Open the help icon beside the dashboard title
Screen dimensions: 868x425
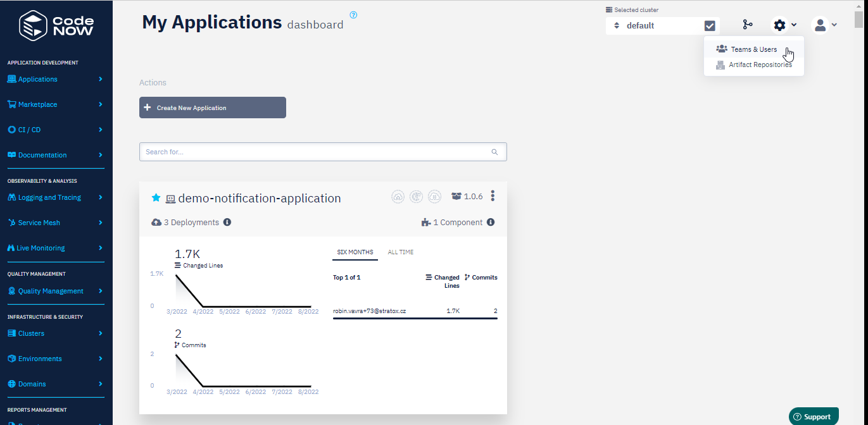coord(353,15)
